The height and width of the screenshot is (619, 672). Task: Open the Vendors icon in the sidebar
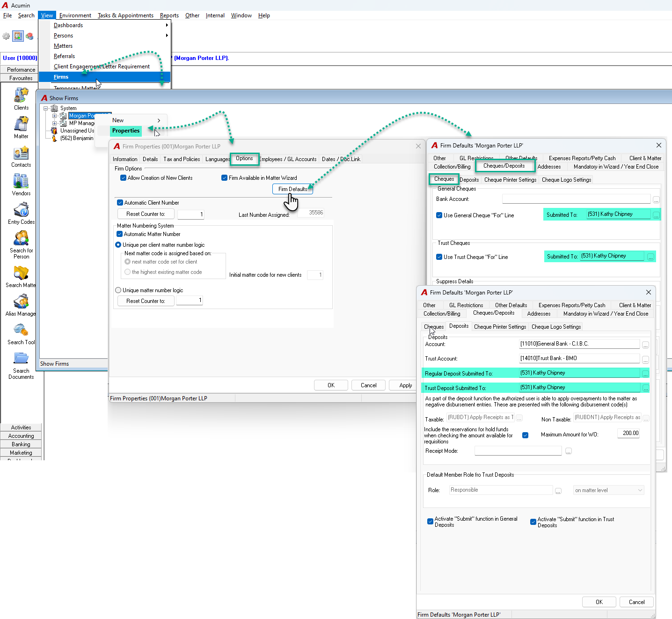(x=21, y=181)
